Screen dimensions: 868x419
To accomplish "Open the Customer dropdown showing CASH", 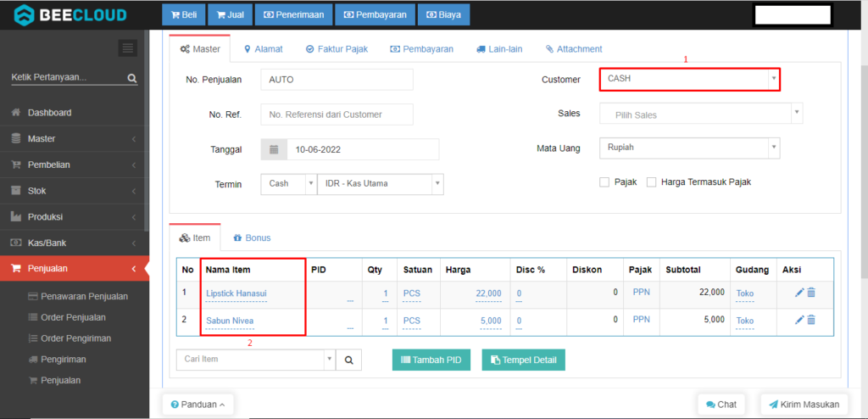I will (690, 79).
